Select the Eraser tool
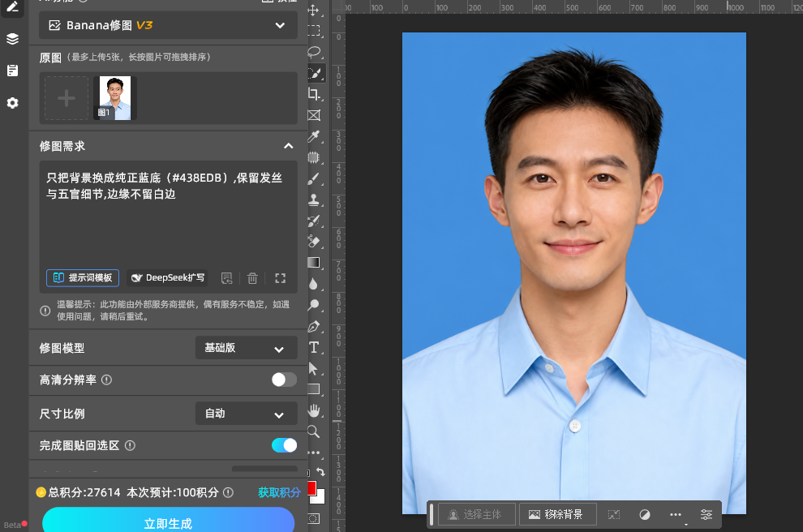 (x=314, y=242)
